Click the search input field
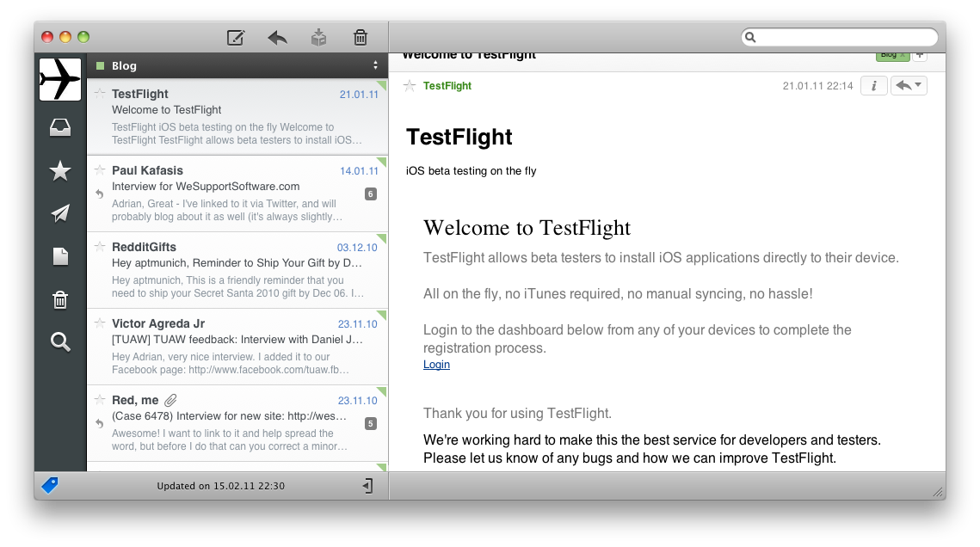The image size is (980, 547). tap(840, 38)
